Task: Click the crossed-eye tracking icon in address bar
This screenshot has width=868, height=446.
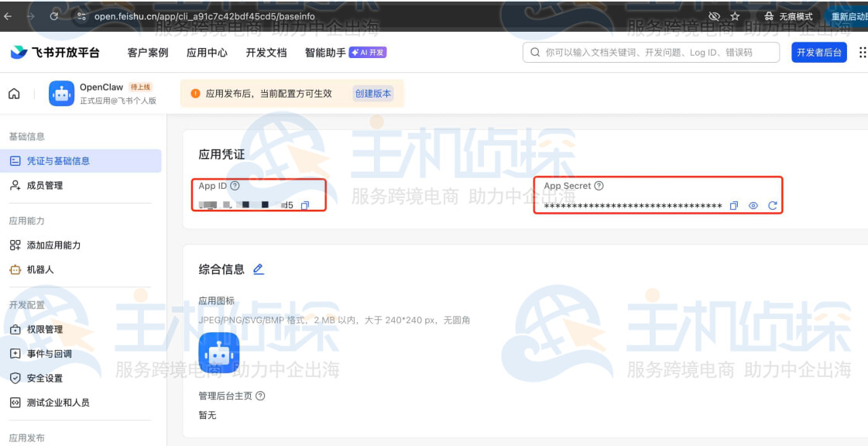Action: pyautogui.click(x=714, y=16)
